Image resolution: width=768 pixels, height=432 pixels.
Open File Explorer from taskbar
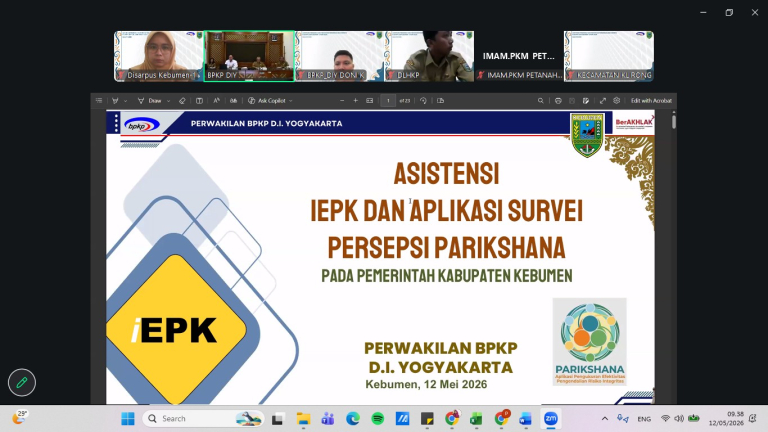click(x=303, y=419)
